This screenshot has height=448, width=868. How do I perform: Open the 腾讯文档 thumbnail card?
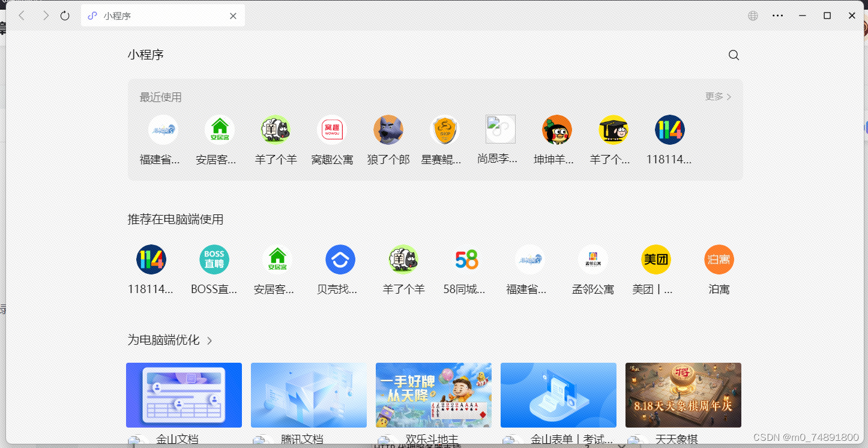pos(309,395)
